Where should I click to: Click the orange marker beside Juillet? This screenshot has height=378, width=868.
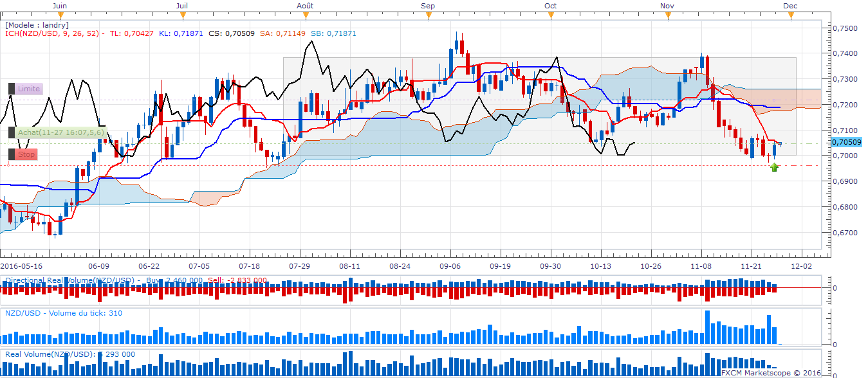pos(183,14)
